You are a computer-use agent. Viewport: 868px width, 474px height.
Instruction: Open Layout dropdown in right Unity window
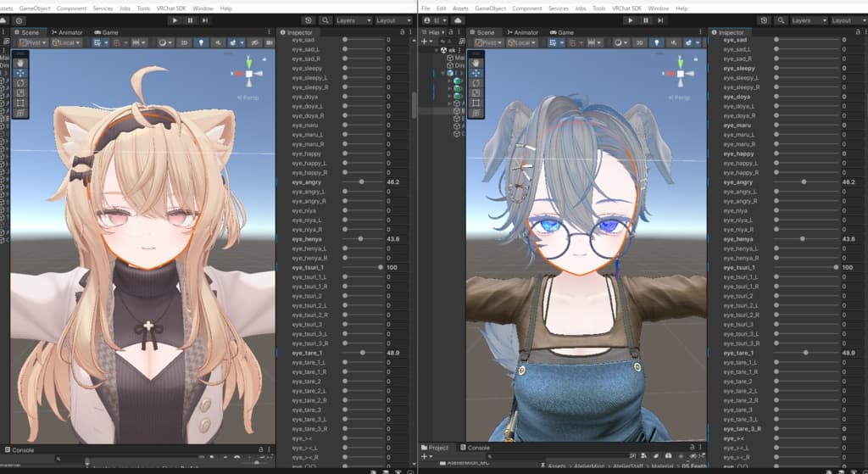click(849, 20)
